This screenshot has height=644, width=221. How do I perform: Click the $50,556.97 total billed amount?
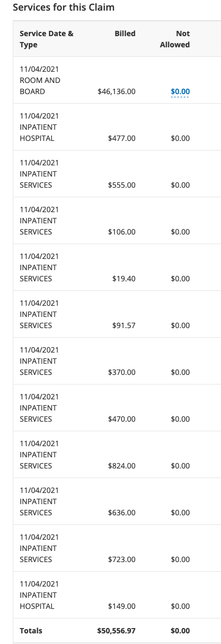[116, 631]
